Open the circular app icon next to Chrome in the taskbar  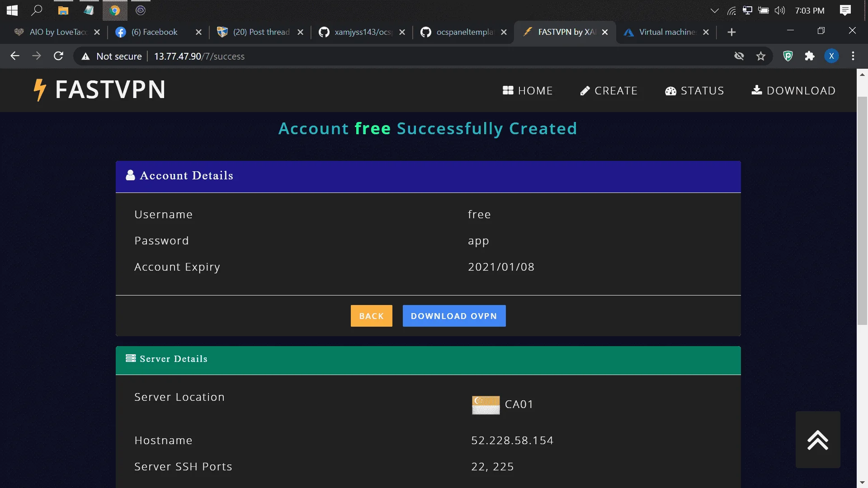(x=141, y=10)
